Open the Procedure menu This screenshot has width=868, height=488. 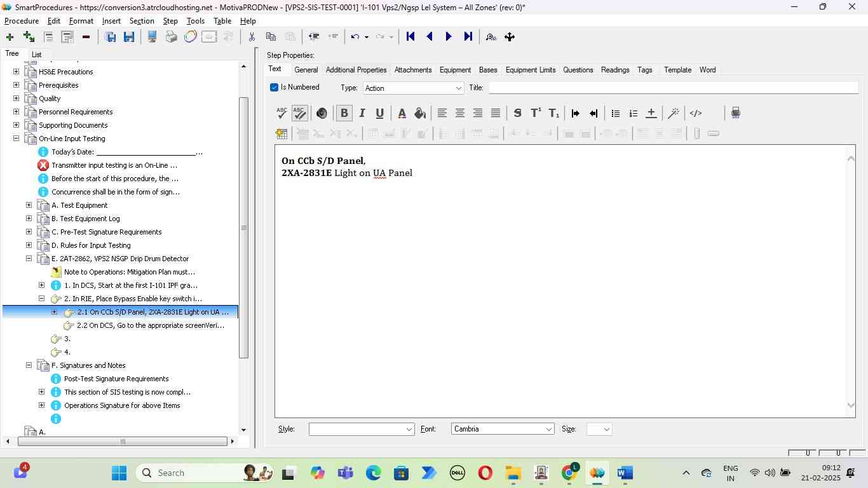[x=22, y=21]
